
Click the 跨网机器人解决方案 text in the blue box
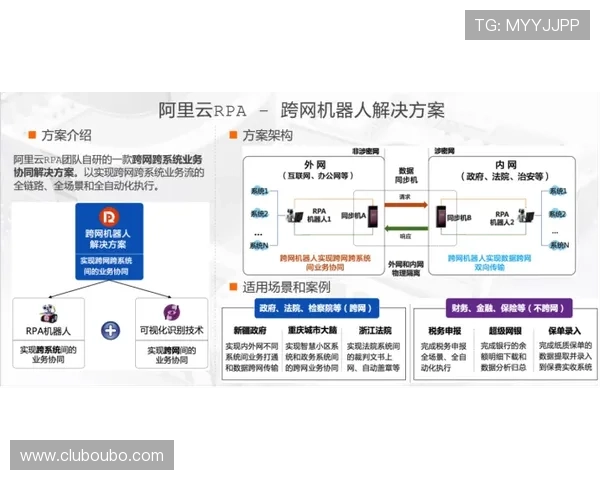point(108,239)
